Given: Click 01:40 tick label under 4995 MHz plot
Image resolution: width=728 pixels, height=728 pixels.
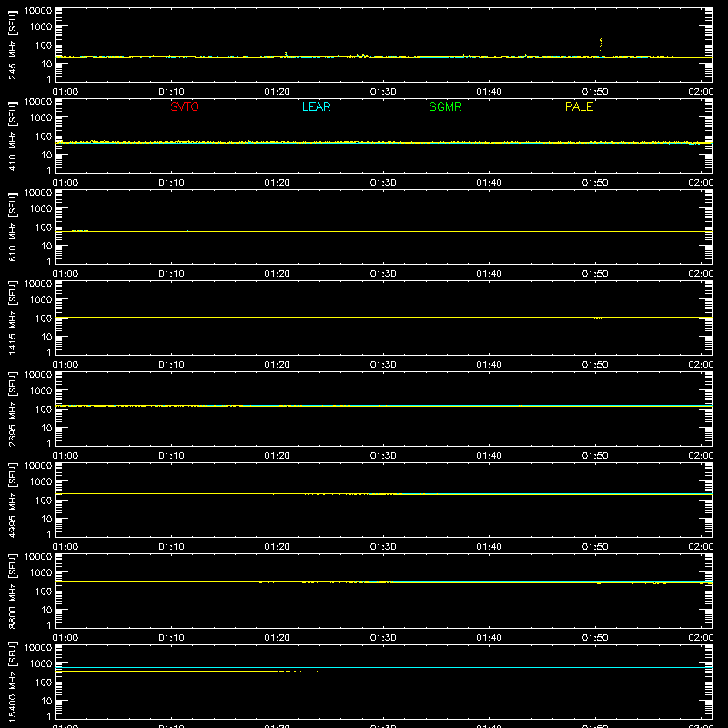Looking at the screenshot, I should 489,547.
